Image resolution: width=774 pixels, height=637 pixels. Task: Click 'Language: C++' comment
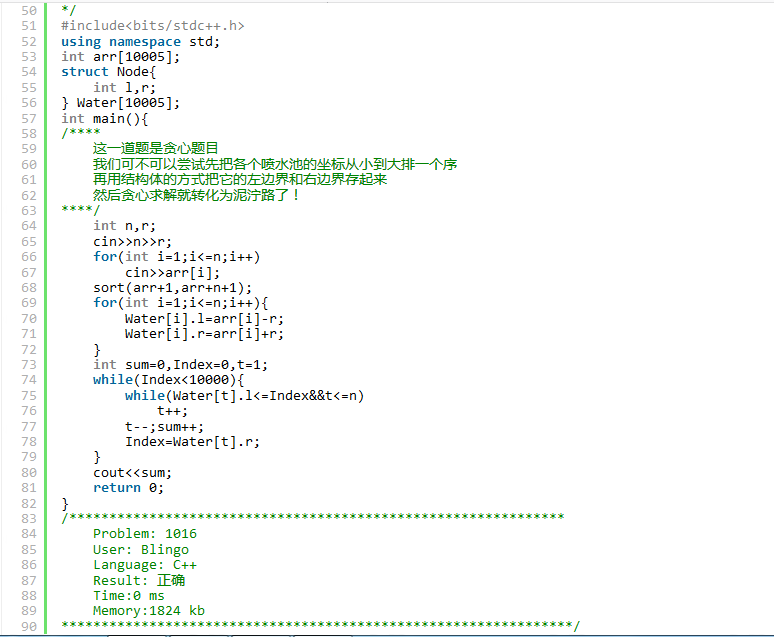[x=145, y=565]
